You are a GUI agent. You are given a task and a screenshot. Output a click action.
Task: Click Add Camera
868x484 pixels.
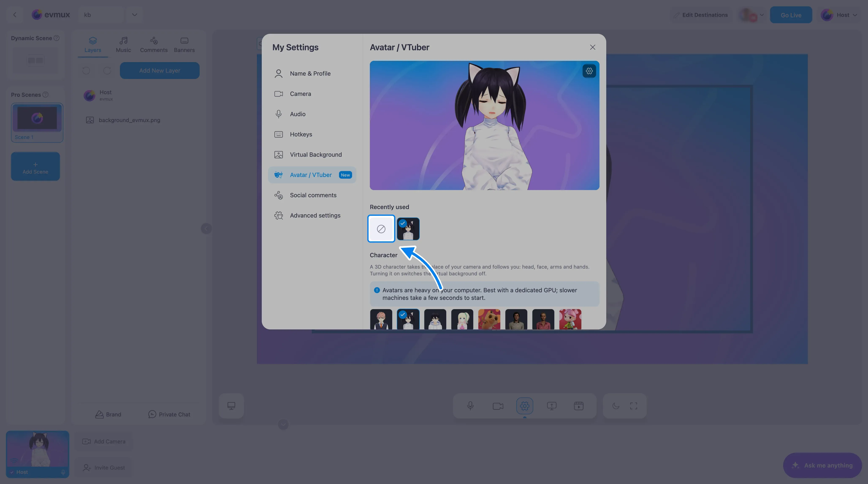tap(104, 441)
